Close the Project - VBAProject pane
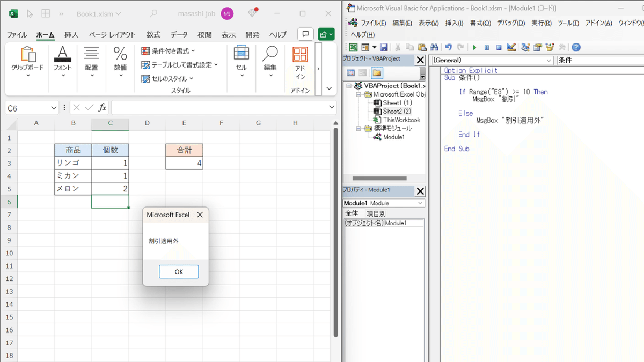This screenshot has height=362, width=644. [x=420, y=60]
